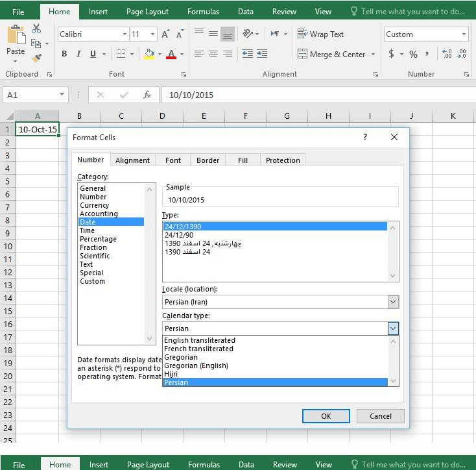
Task: Toggle Bold formatting
Action: pyautogui.click(x=64, y=54)
